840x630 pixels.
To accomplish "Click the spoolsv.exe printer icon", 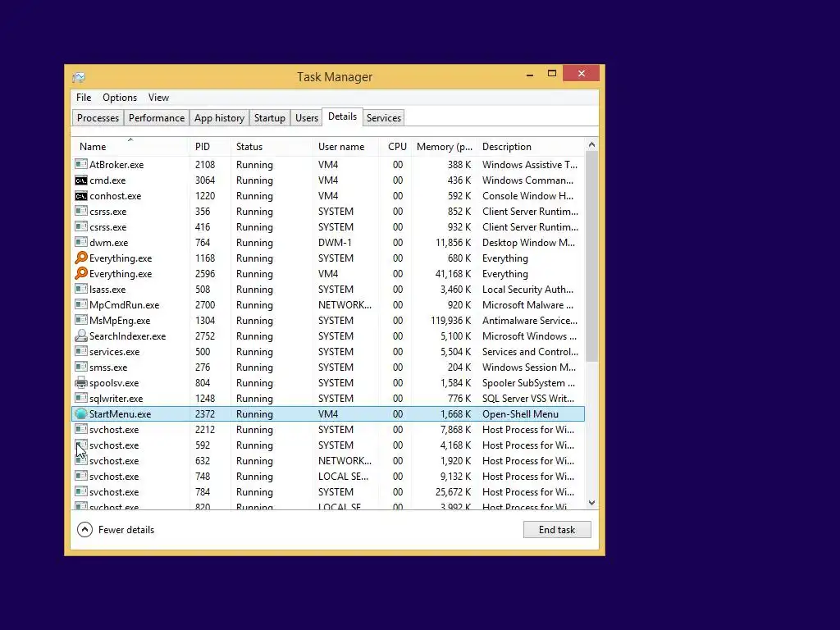I will (x=81, y=382).
